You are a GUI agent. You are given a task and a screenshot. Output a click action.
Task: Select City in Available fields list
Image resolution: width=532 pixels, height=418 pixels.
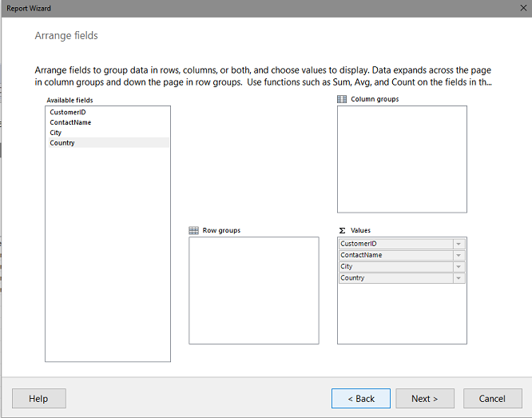(108, 133)
